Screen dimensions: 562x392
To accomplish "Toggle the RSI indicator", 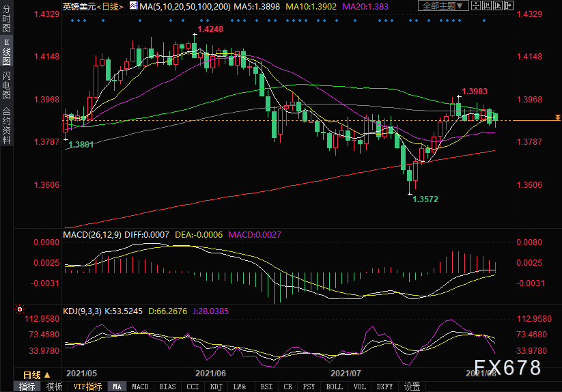I will click(x=266, y=387).
